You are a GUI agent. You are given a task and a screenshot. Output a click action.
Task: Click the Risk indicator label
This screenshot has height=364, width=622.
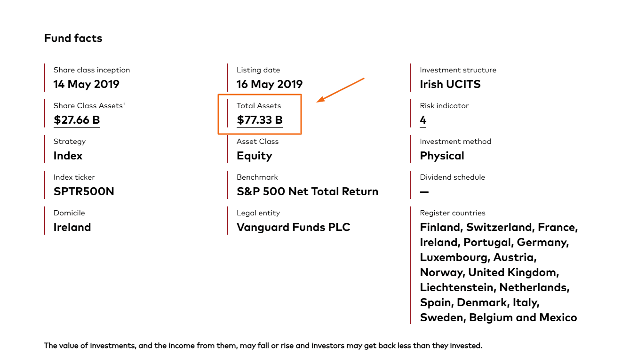click(x=444, y=106)
